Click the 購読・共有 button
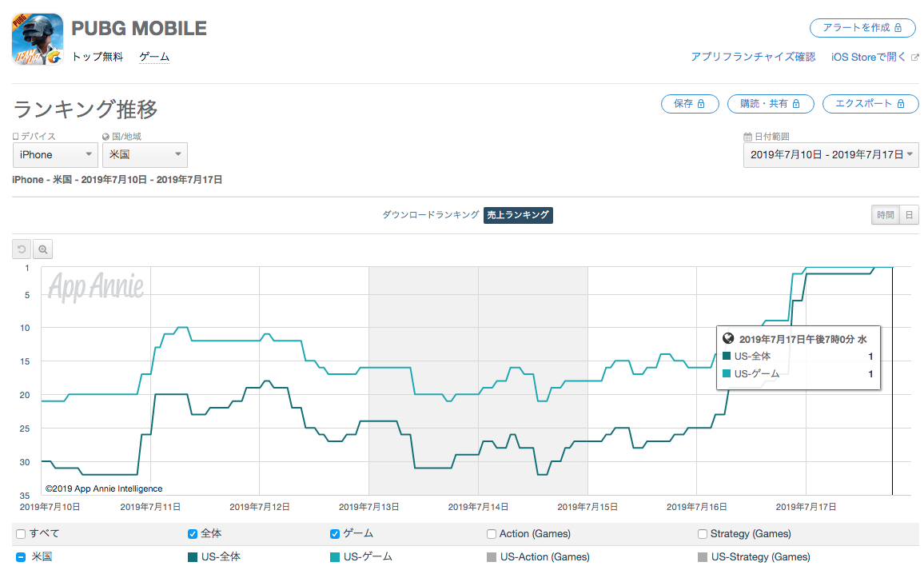This screenshot has height=578, width=924. [771, 104]
